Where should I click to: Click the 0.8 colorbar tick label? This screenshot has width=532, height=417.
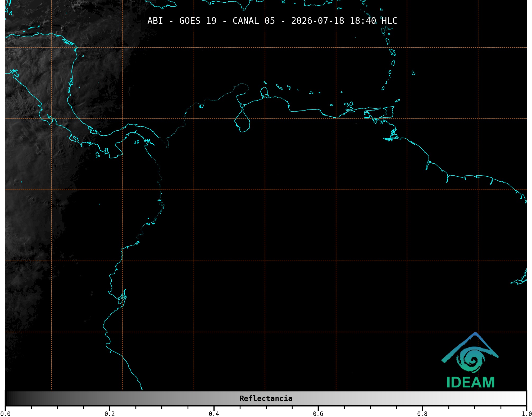[422, 414]
